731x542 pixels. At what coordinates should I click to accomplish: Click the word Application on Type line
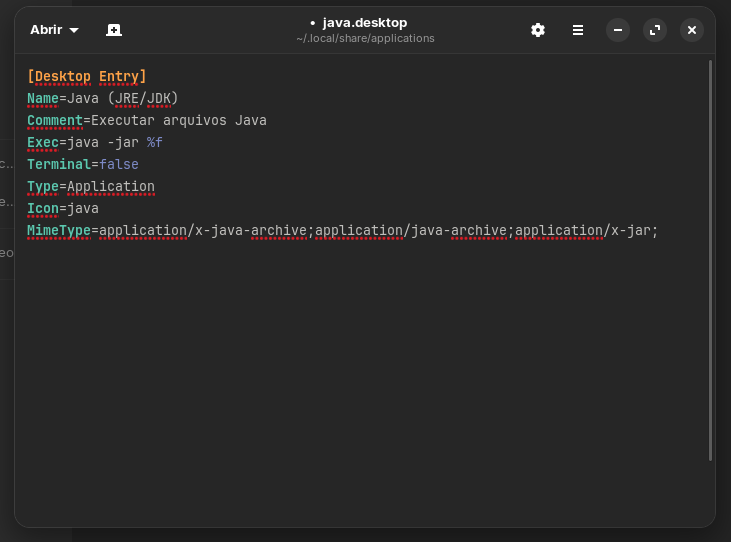[111, 186]
